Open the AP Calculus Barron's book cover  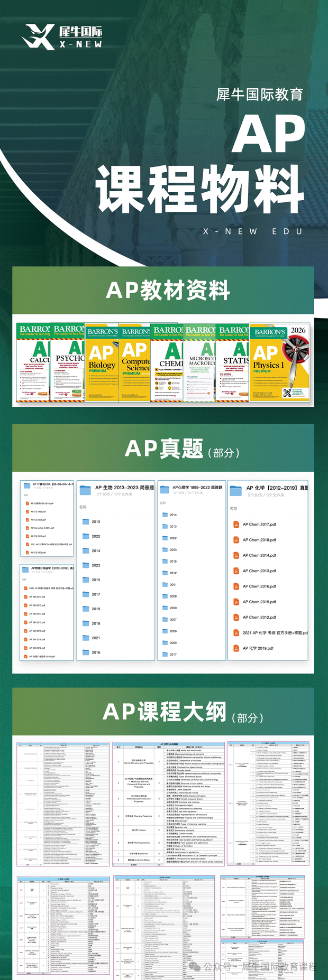33,362
